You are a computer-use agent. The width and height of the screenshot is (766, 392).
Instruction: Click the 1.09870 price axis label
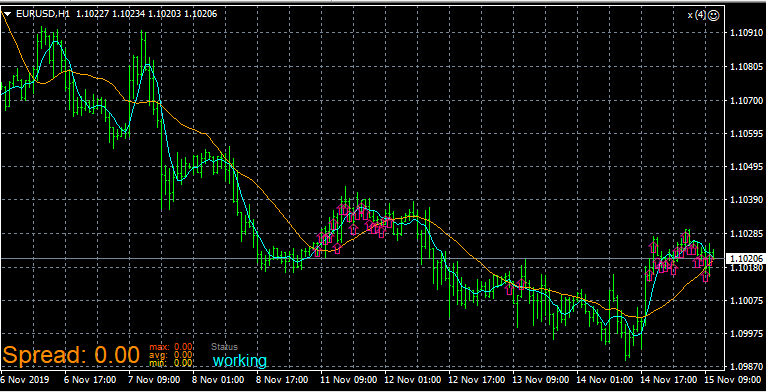coord(746,367)
